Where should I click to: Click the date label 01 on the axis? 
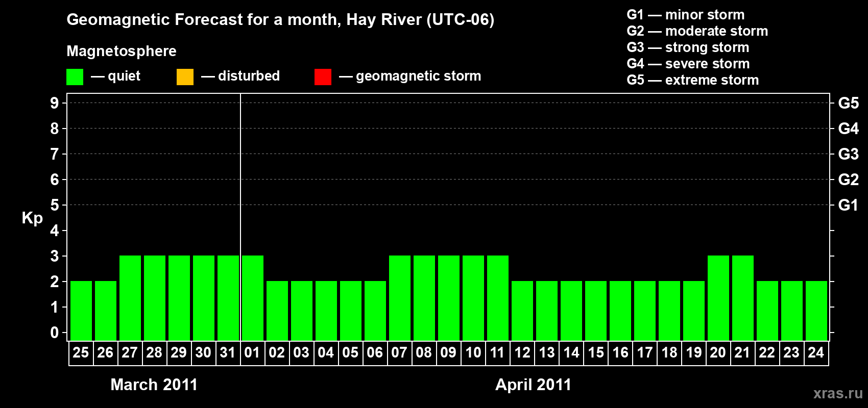click(252, 352)
